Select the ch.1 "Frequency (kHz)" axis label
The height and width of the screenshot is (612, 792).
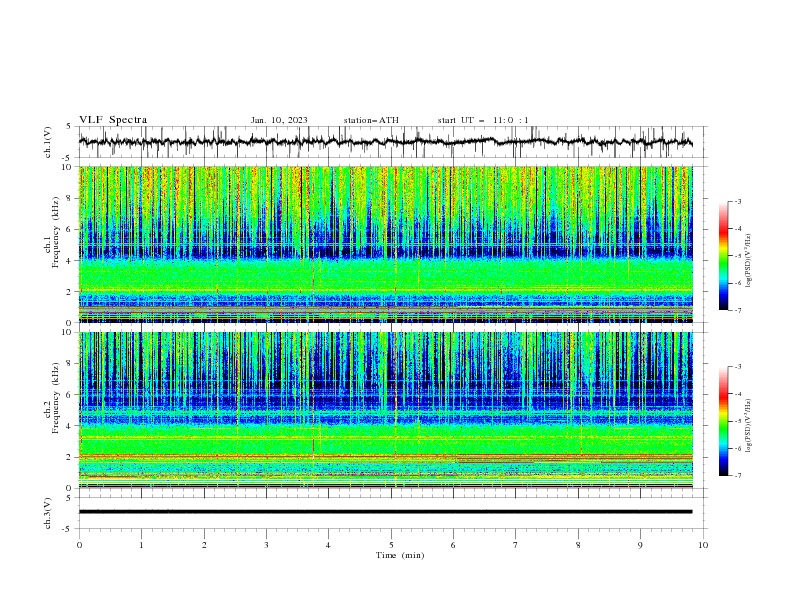click(55, 232)
